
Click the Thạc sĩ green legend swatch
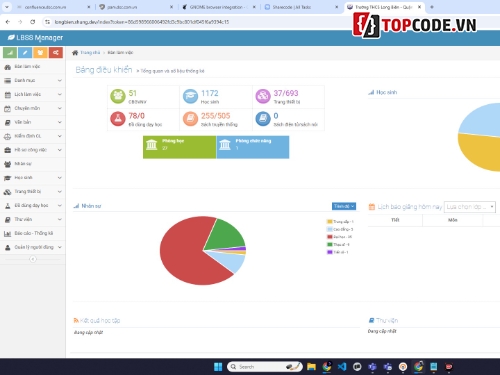(330, 245)
